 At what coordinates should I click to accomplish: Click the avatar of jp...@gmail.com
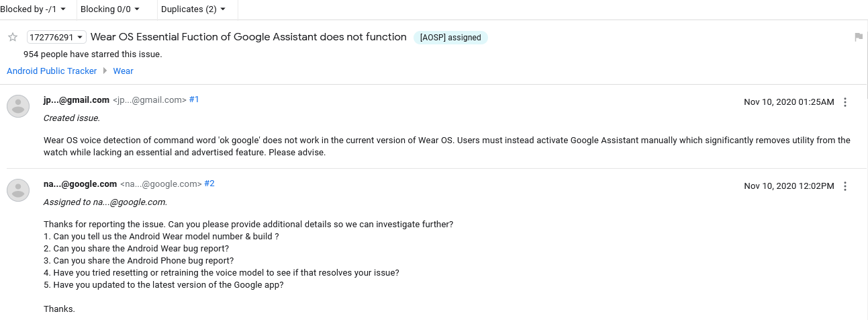pyautogui.click(x=18, y=106)
